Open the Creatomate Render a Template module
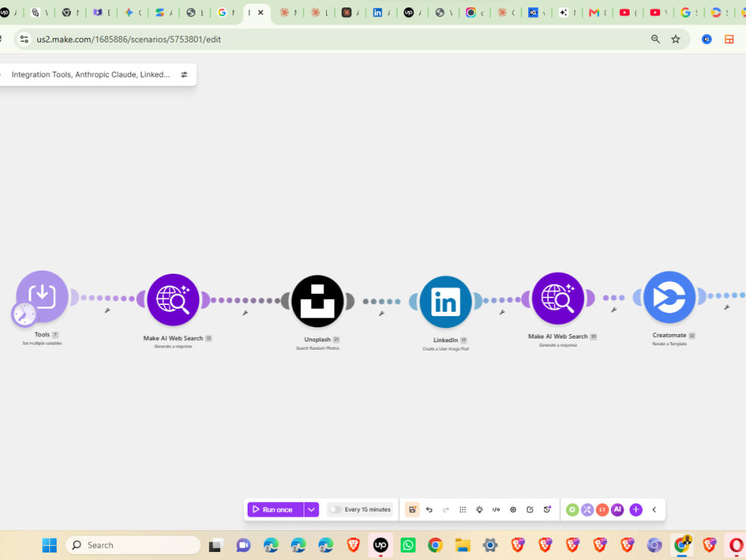This screenshot has width=746, height=560. [x=669, y=297]
